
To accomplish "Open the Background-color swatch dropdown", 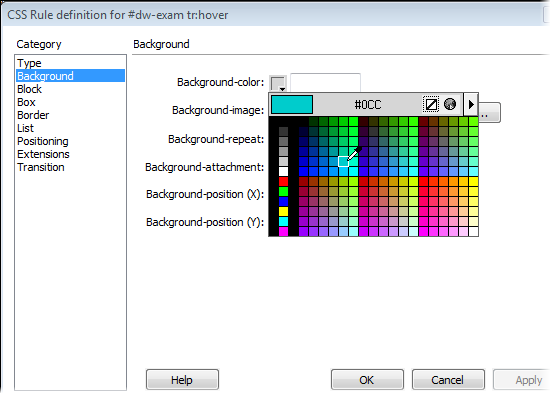I will 278,84.
